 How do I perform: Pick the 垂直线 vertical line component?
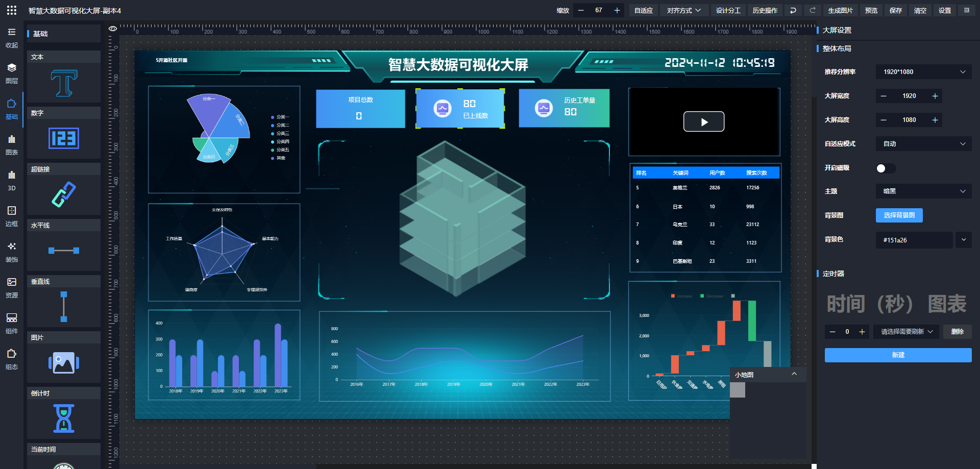click(x=64, y=307)
